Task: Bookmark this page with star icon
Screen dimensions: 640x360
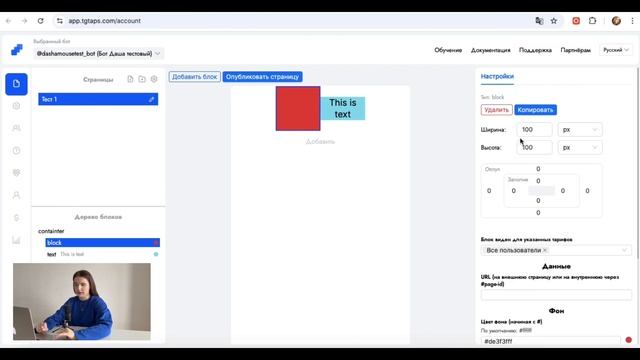Action: (554, 21)
